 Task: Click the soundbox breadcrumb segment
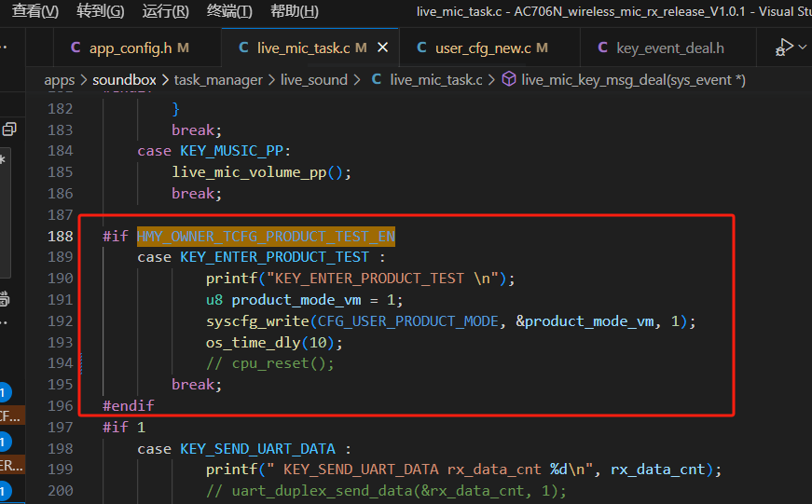coord(124,80)
